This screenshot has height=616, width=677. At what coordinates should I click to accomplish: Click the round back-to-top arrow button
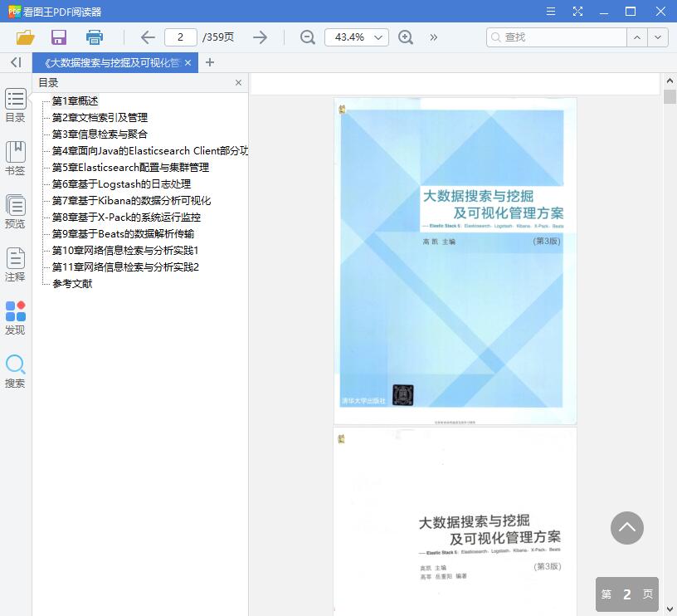click(x=627, y=528)
